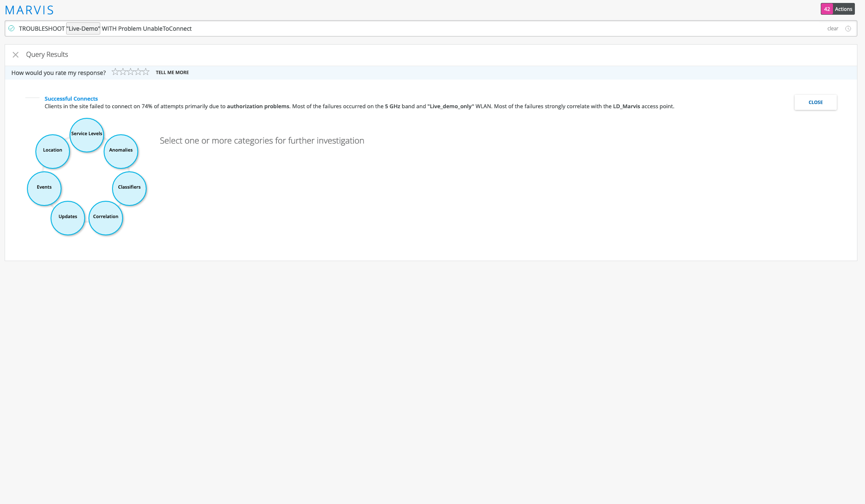This screenshot has width=865, height=504.
Task: Open the 42 Actions badge
Action: coord(837,9)
